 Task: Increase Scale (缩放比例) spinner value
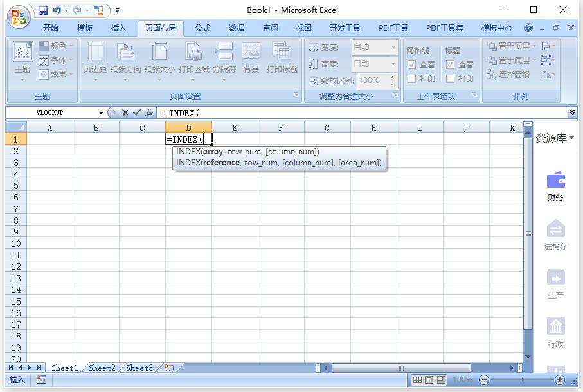click(392, 77)
